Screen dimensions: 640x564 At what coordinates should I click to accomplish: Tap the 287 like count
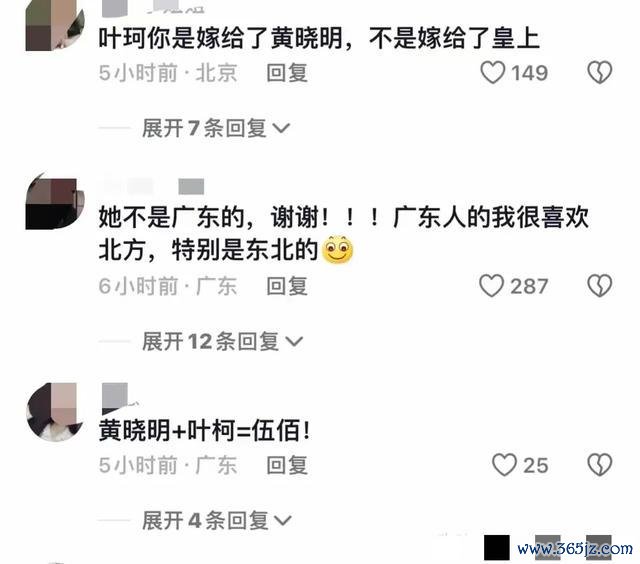pos(529,286)
